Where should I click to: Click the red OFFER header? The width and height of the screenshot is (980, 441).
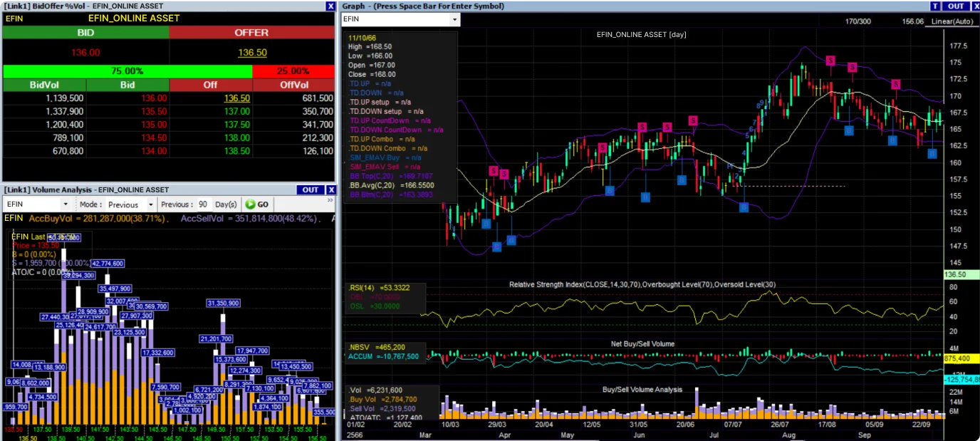tap(252, 32)
